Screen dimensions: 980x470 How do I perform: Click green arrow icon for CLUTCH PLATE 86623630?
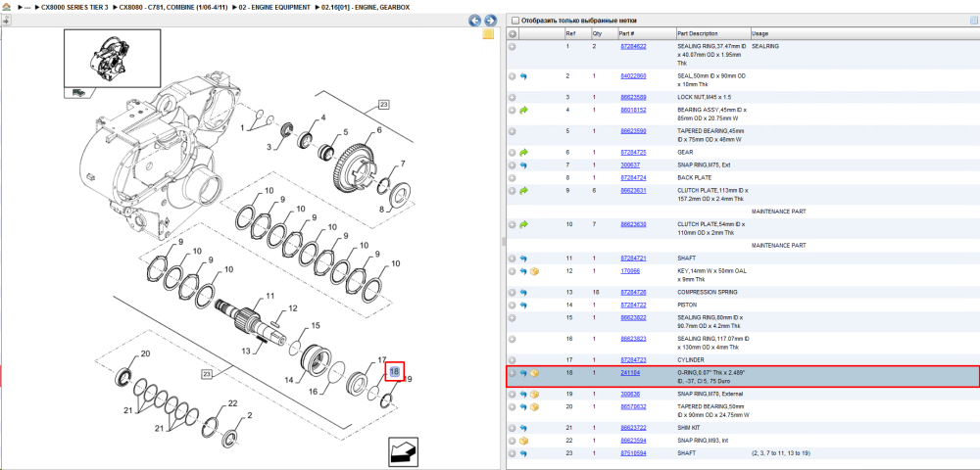pyautogui.click(x=523, y=224)
